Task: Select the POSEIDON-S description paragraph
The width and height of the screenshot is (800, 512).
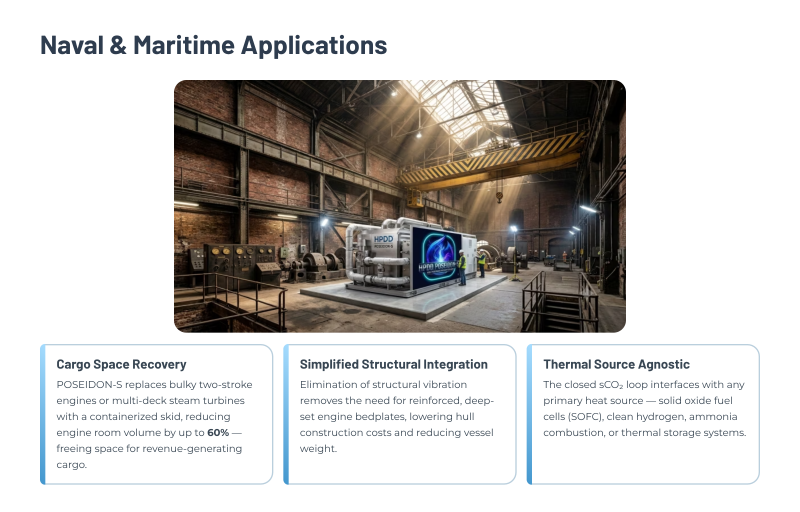Action: (154, 424)
